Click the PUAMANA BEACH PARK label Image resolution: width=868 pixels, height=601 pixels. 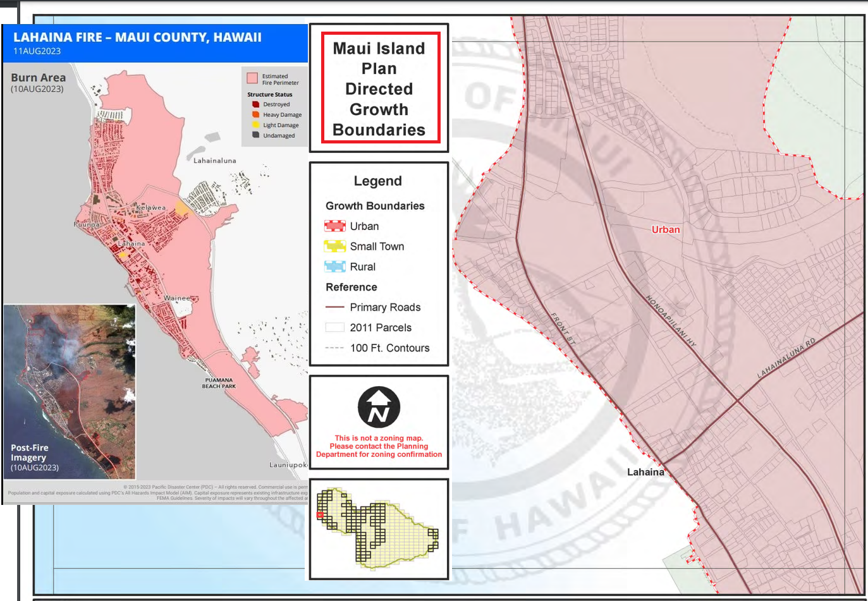click(219, 383)
